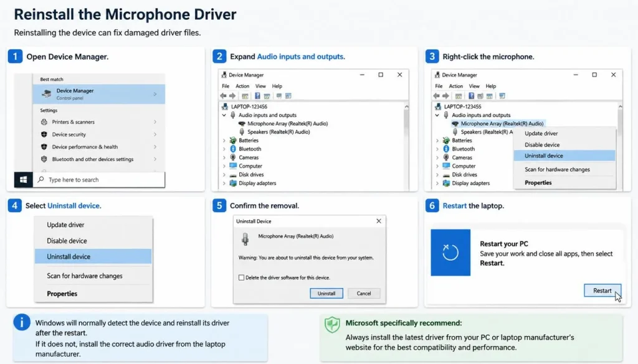
Task: Open View menu in step 3 Device Manager
Action: pyautogui.click(x=474, y=86)
